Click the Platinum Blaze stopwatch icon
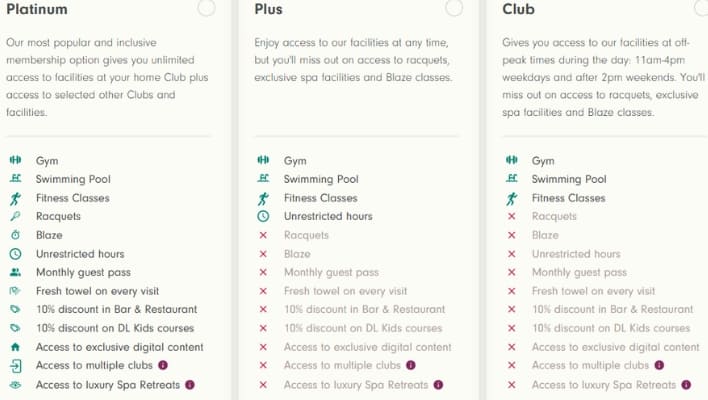708x400 pixels. coord(15,236)
